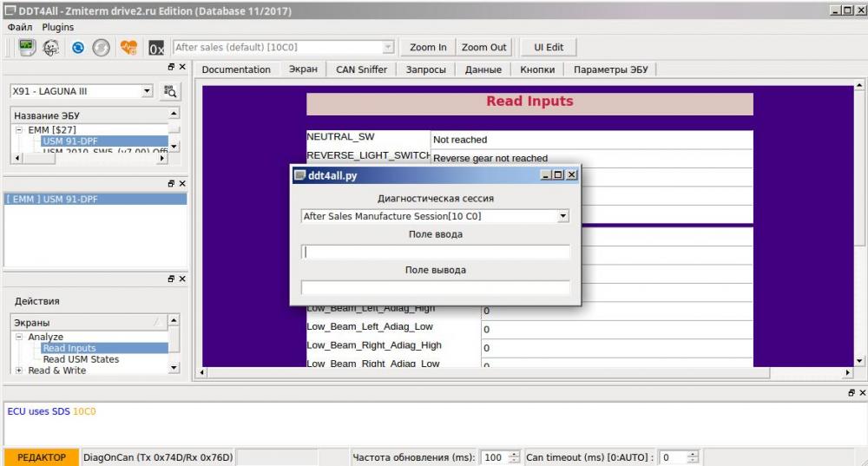Increase the refresh rate (ms) stepper
Screen dimensions: 868x466
pyautogui.click(x=514, y=455)
